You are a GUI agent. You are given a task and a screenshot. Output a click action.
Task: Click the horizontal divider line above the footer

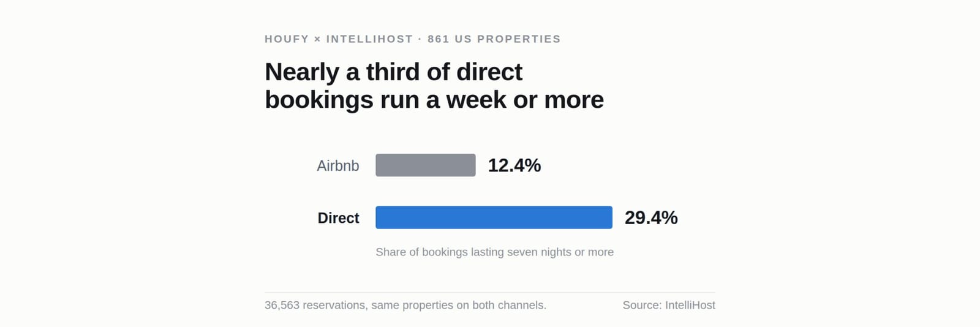click(x=490, y=292)
